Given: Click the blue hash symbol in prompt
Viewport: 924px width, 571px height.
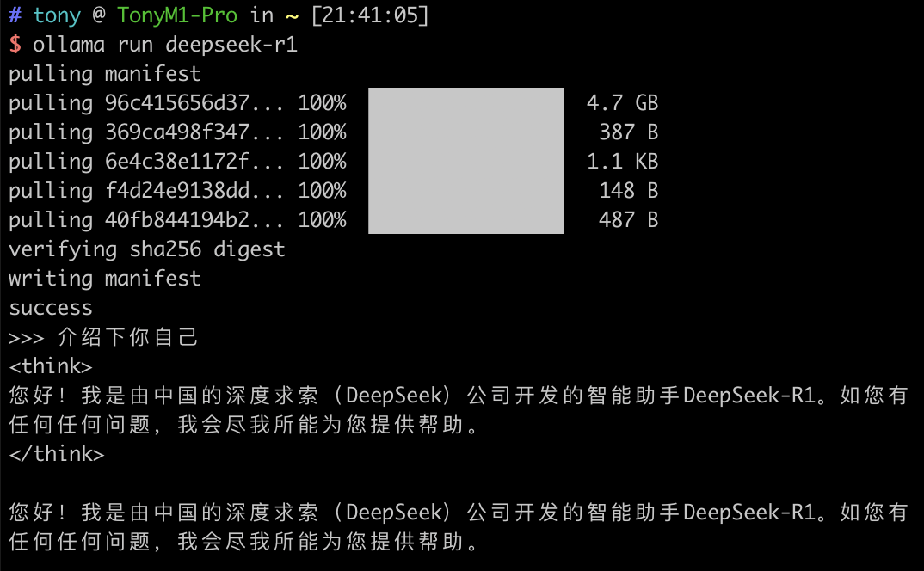Looking at the screenshot, I should pos(15,15).
